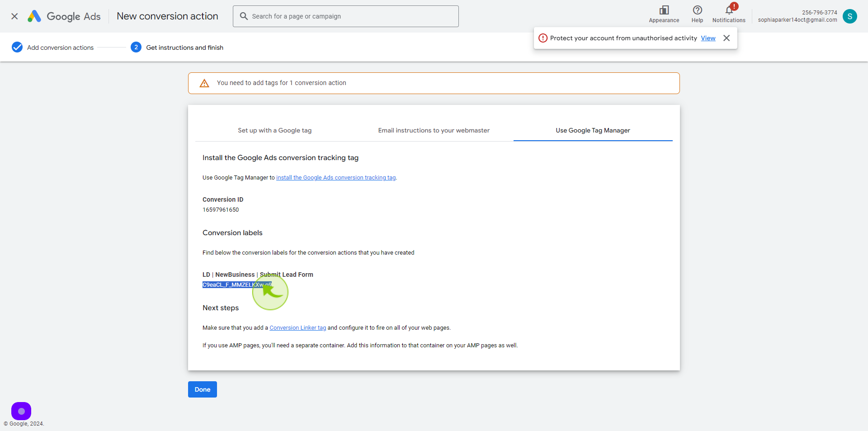Click the AMP pages note text

pyautogui.click(x=360, y=346)
